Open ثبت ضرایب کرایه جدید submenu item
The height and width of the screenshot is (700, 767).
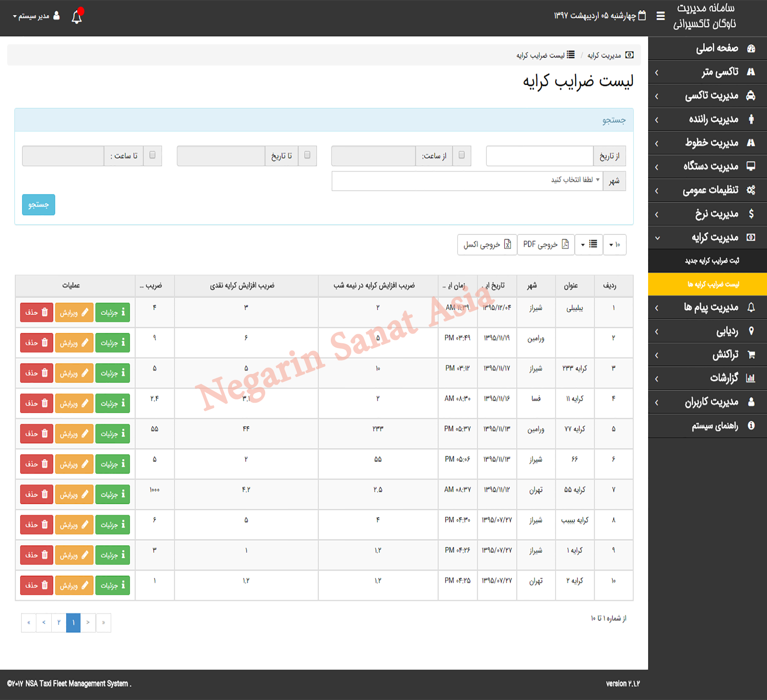[x=708, y=261]
